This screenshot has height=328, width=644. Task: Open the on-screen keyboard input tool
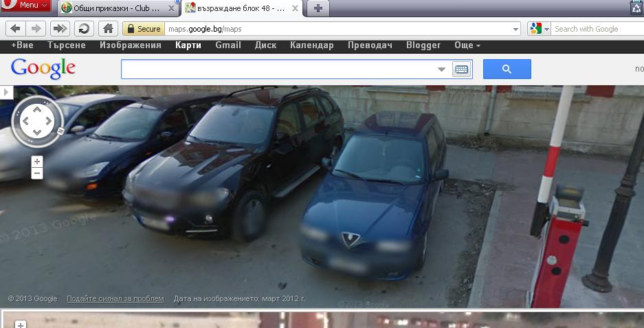pyautogui.click(x=460, y=69)
